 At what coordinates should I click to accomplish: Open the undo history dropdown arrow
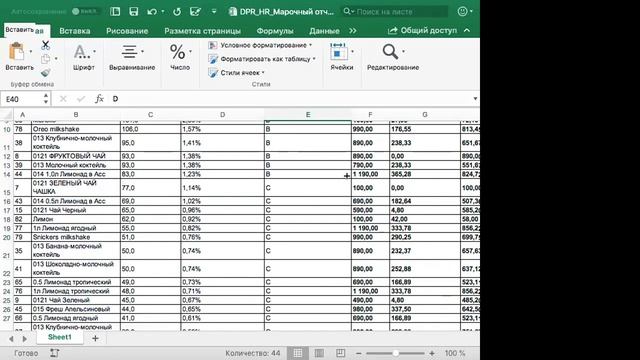163,11
